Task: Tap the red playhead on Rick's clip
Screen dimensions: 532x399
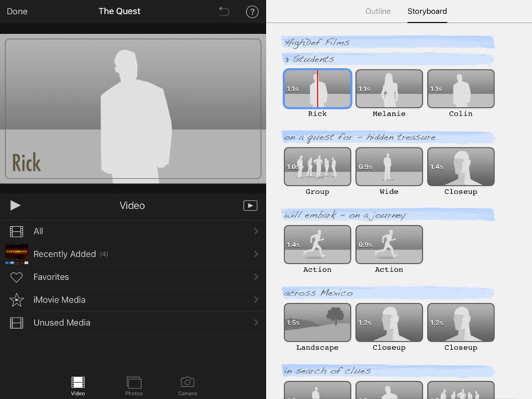Action: click(x=318, y=89)
